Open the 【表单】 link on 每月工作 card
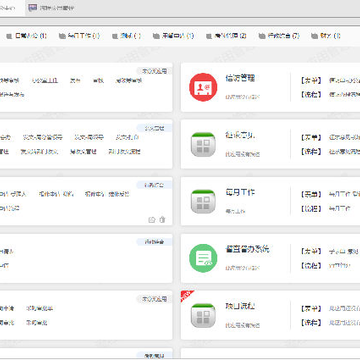 pyautogui.click(x=311, y=194)
